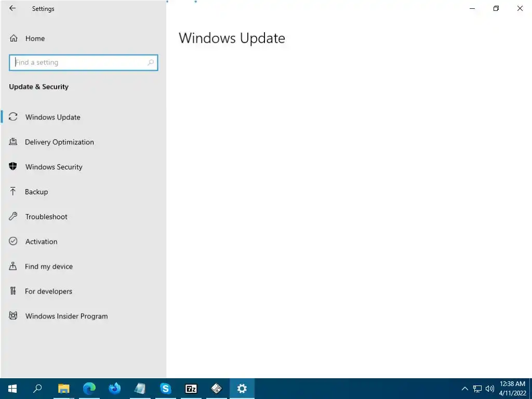Open Delivery Optimization page label
This screenshot has height=399, width=532.
[59, 142]
